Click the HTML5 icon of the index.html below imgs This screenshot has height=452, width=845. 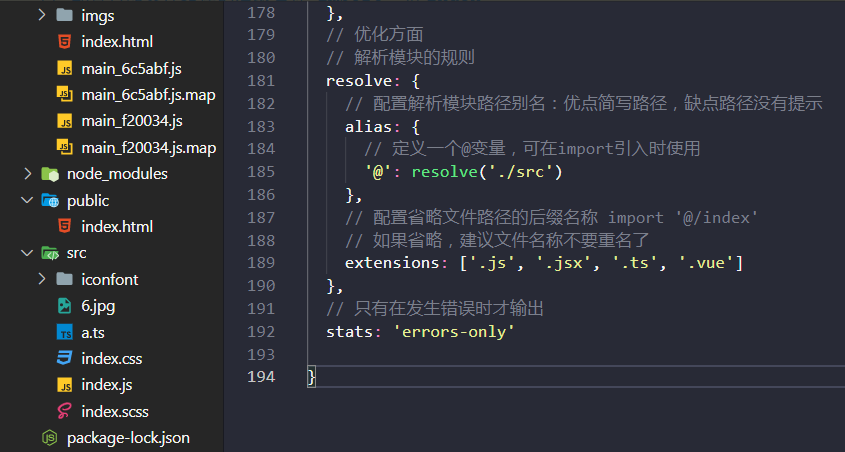65,41
